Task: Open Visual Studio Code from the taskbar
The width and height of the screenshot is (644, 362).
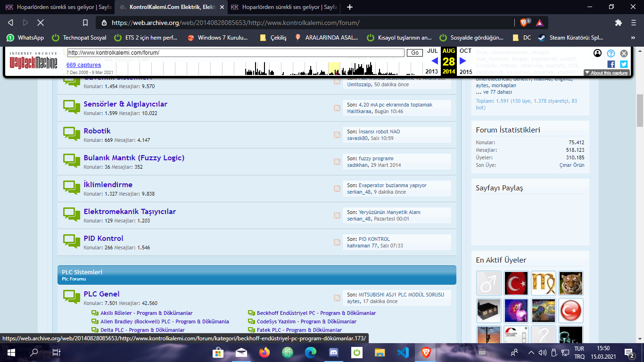Action: (403, 352)
